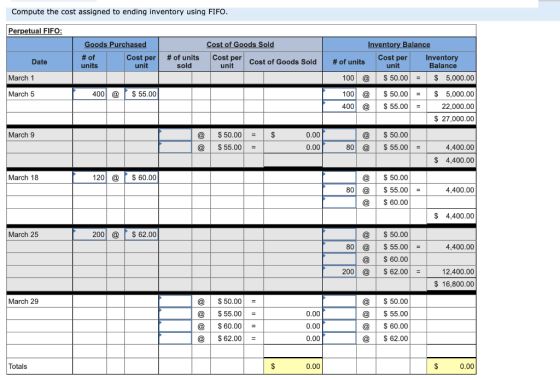This screenshot has width=560, height=380.
Task: Click the $16,800.00 inventory balance total
Action: click(x=451, y=284)
